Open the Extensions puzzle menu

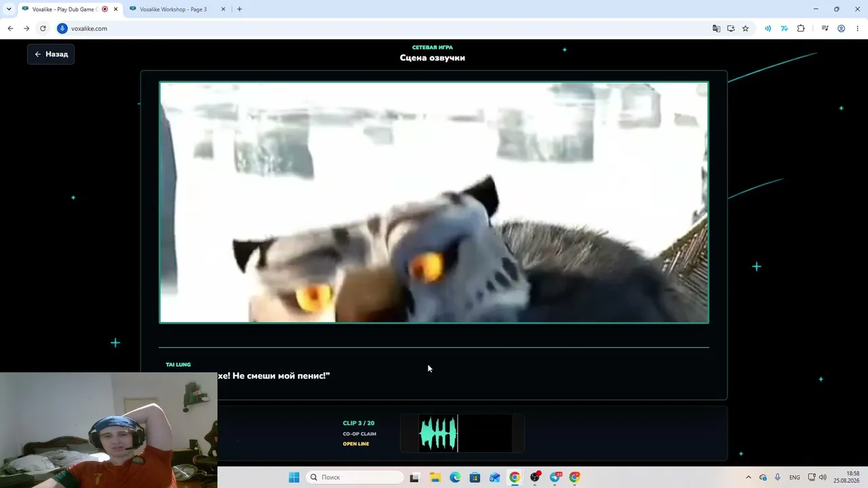coord(801,28)
